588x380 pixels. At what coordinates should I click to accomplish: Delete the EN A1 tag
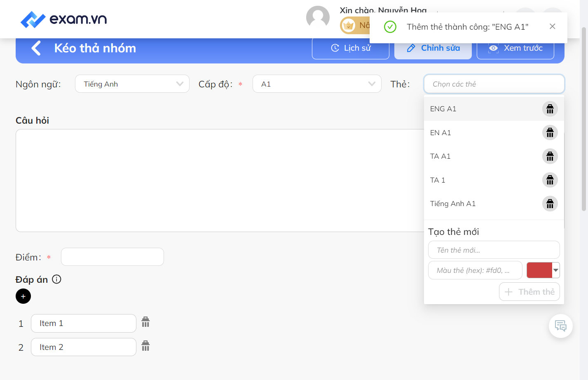coord(550,133)
